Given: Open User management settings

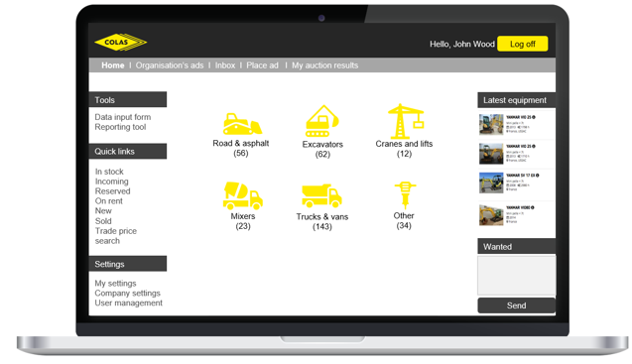Looking at the screenshot, I should coord(129,303).
